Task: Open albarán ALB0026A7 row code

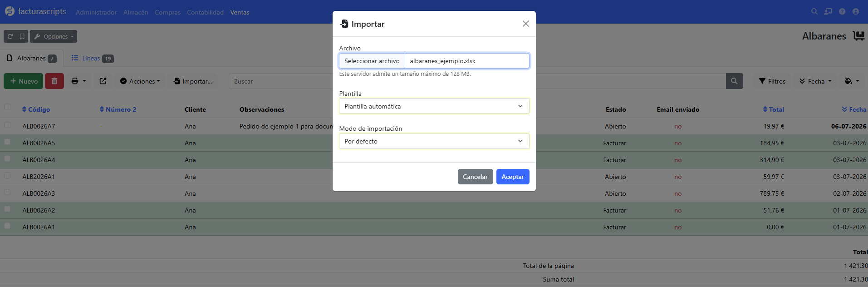Action: (39, 126)
